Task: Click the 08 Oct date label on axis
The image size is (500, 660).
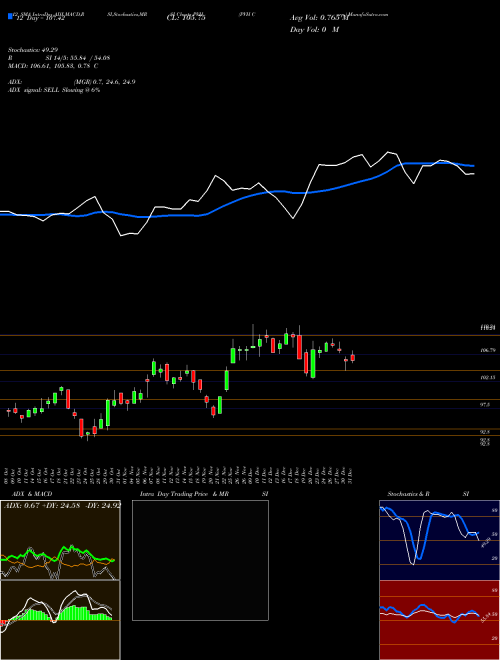Action: tap(8, 475)
